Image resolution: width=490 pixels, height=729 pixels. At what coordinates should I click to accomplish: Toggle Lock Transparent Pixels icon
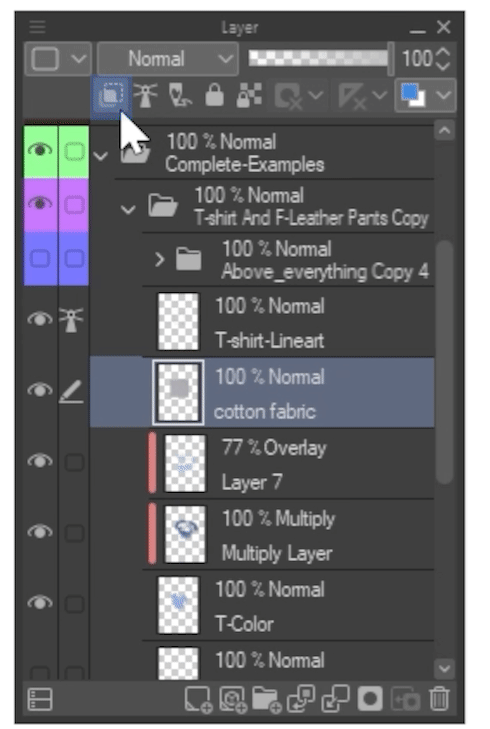(x=249, y=95)
